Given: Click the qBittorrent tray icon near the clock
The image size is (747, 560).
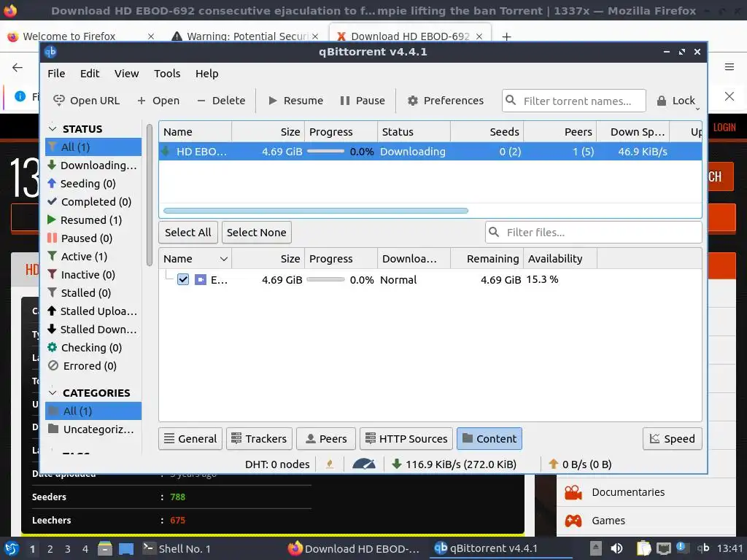Looking at the screenshot, I should pyautogui.click(x=703, y=548).
